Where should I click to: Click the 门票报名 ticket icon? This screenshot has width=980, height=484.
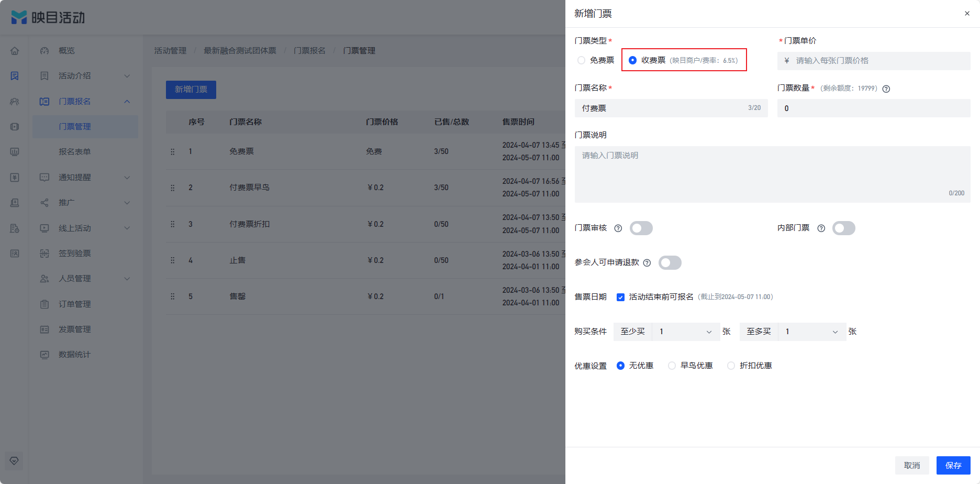(x=44, y=102)
